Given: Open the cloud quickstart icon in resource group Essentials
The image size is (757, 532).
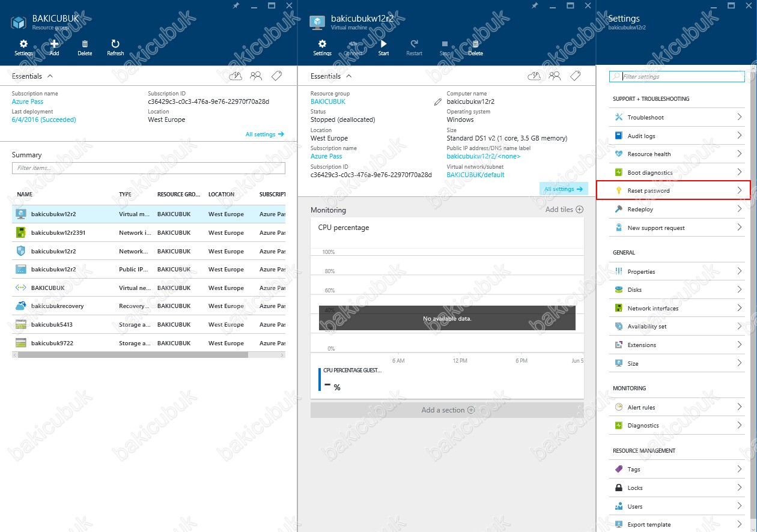Looking at the screenshot, I should [x=236, y=76].
